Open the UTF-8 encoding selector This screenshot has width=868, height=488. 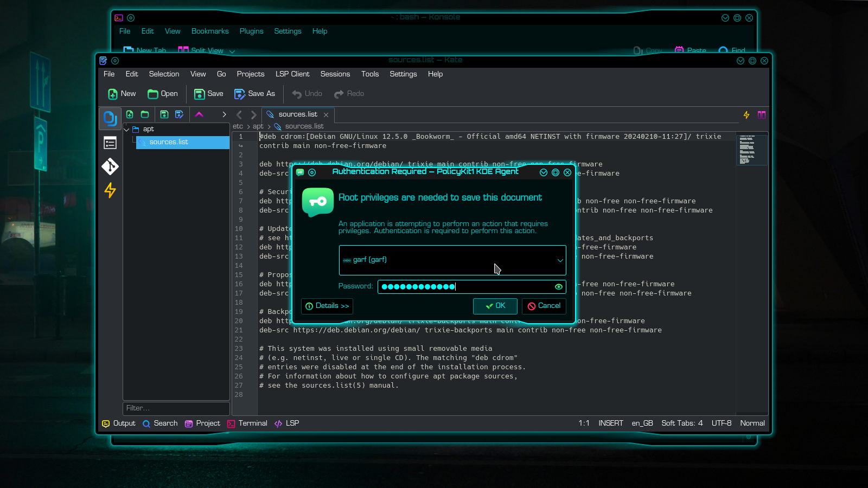tap(722, 423)
